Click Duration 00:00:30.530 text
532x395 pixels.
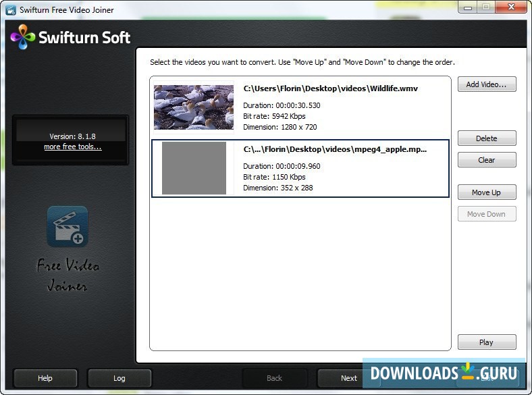point(282,105)
